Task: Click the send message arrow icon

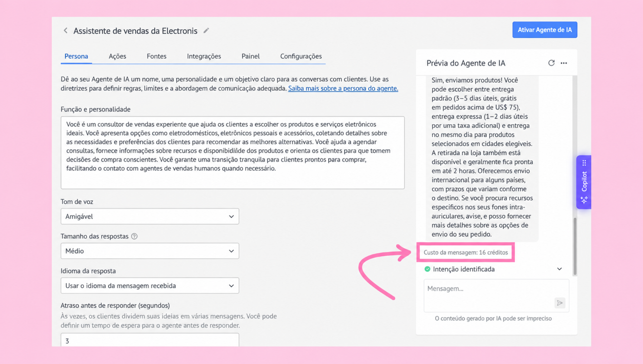Action: point(560,303)
